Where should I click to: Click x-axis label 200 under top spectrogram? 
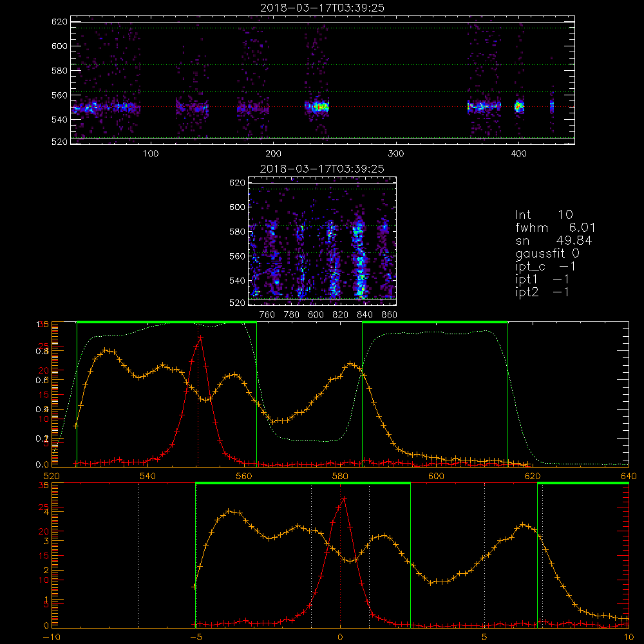pos(273,154)
